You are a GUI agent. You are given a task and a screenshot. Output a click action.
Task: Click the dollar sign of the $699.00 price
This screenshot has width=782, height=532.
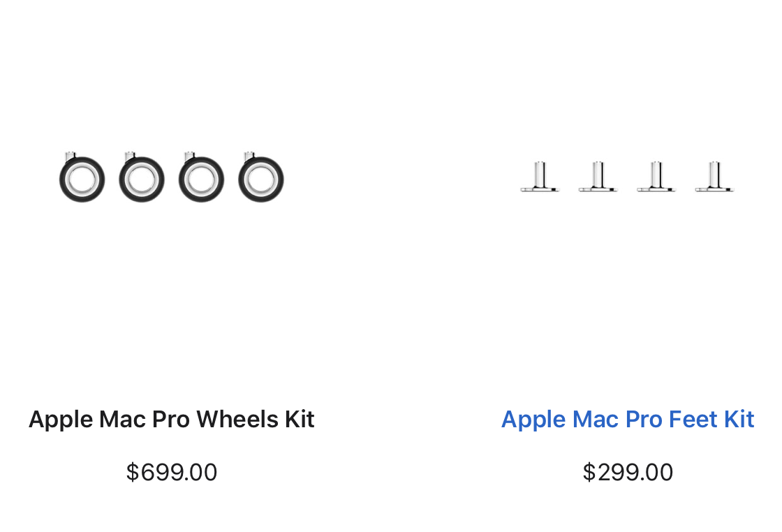(x=133, y=473)
